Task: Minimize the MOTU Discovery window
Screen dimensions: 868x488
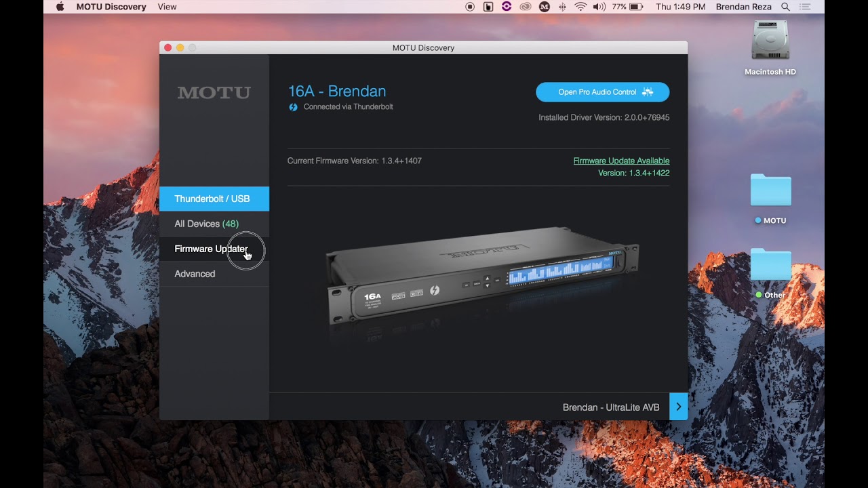Action: (x=180, y=47)
